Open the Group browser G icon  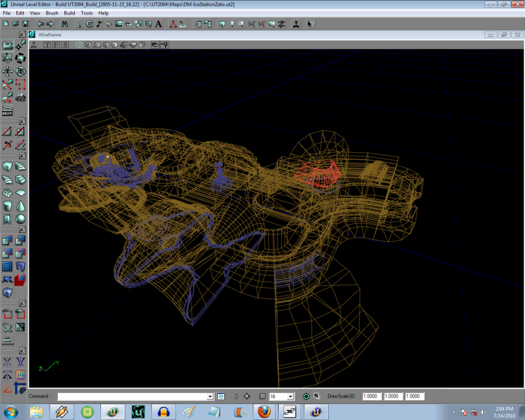coord(89,24)
